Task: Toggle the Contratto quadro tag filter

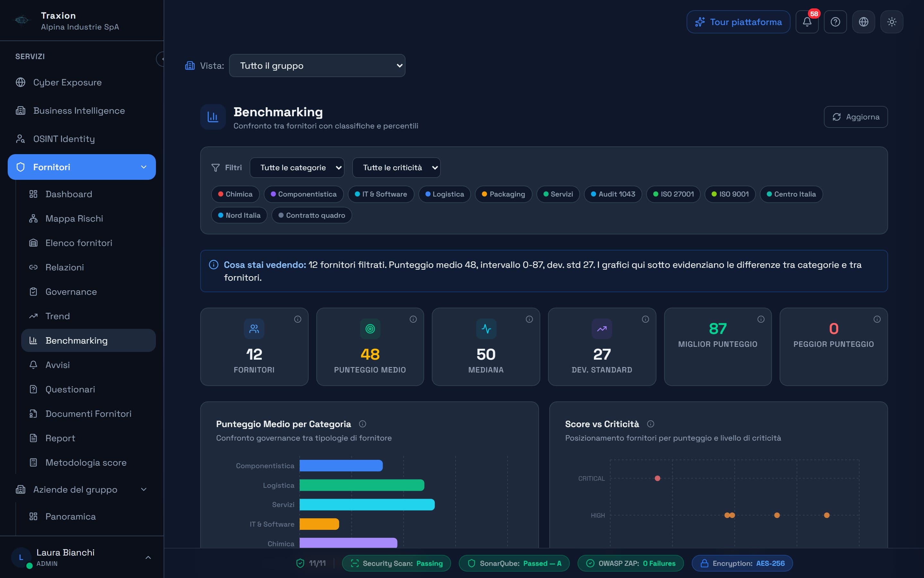Action: [x=312, y=215]
